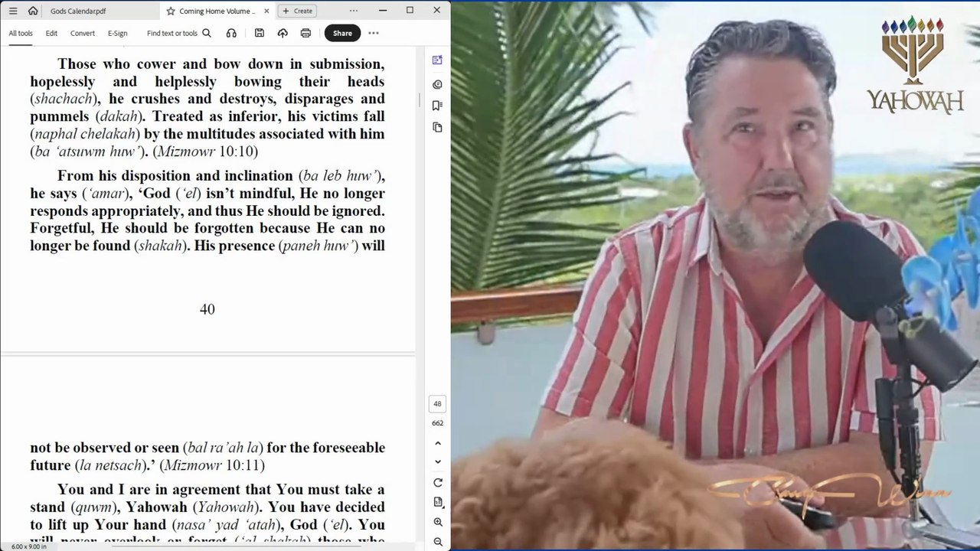Viewport: 980px width, 551px height.
Task: Open the Edit tool
Action: pos(51,33)
